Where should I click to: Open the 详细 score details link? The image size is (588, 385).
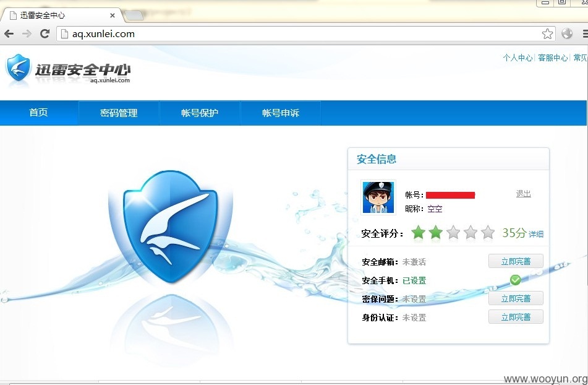tap(536, 234)
